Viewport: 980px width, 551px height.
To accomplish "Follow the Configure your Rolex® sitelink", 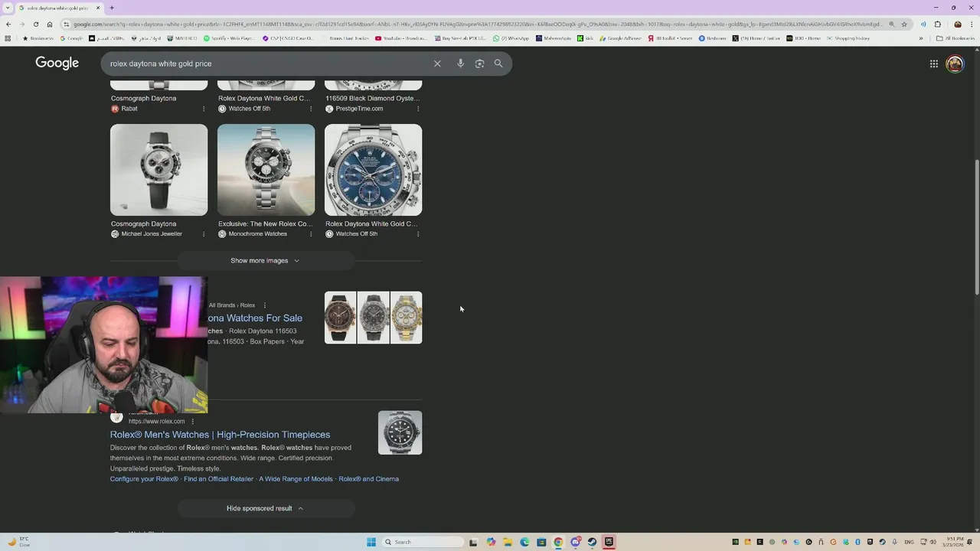I will pyautogui.click(x=144, y=479).
